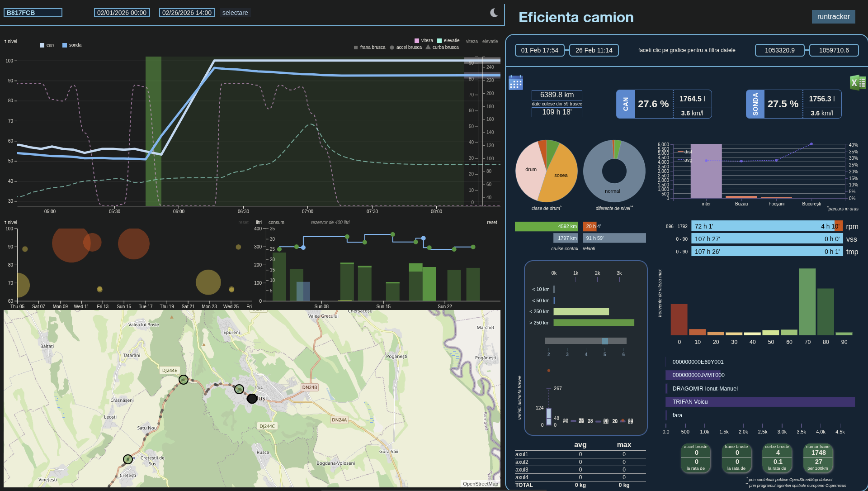Toggle the sonda series legend

point(72,45)
